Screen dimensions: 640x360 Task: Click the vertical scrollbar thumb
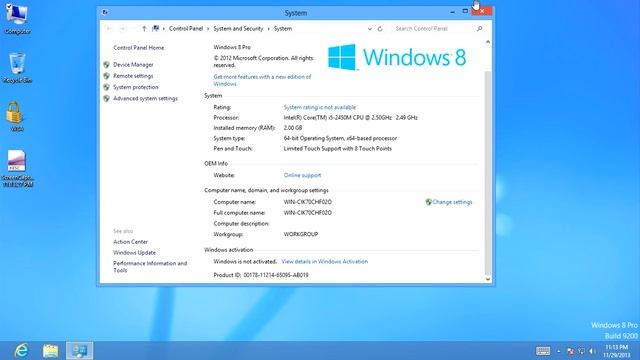tap(488, 173)
